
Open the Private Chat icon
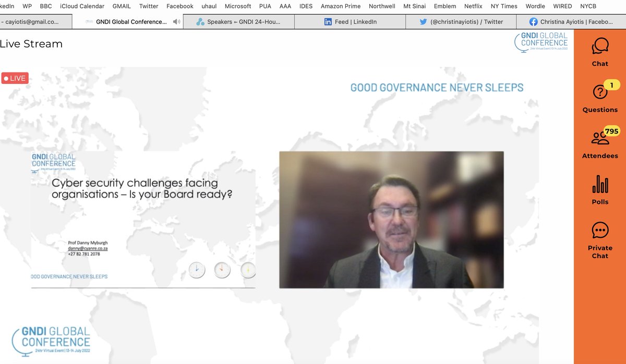[600, 230]
